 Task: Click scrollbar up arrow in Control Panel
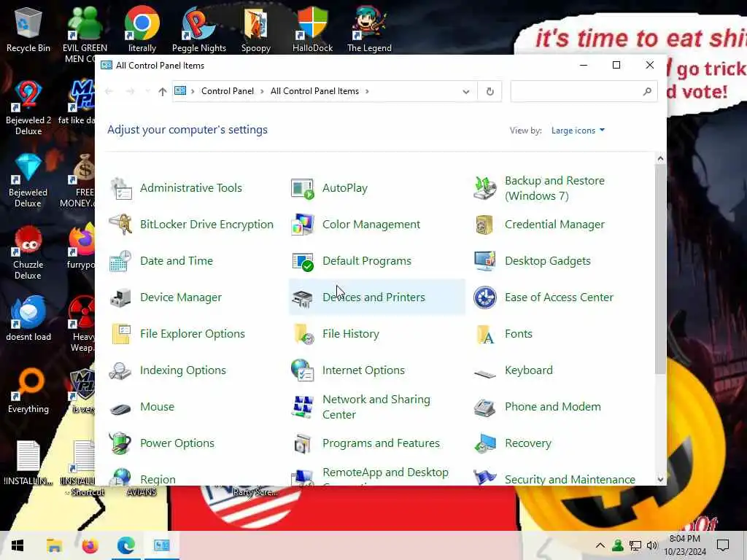660,158
